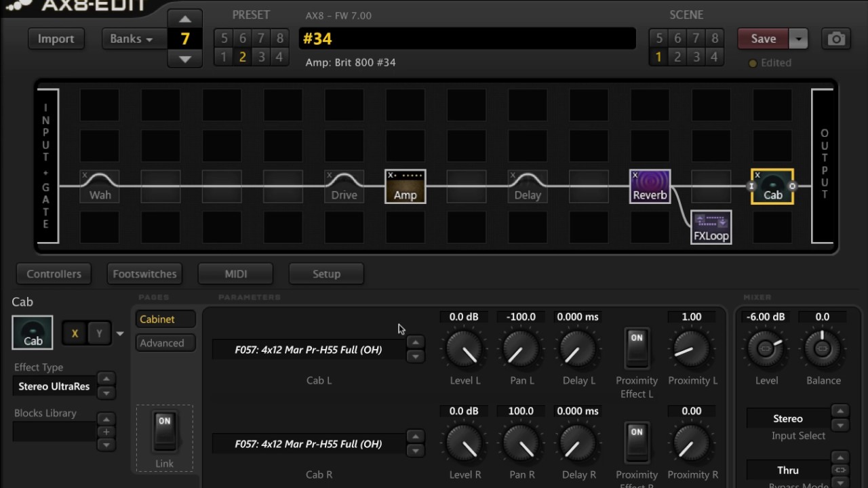Viewport: 868px width, 488px height.
Task: Open the Advanced page
Action: (x=165, y=343)
